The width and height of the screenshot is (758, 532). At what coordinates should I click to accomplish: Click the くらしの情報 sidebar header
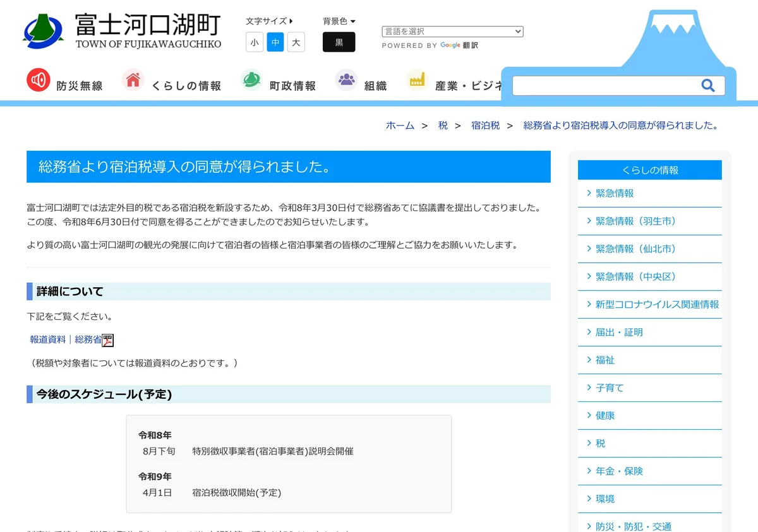[650, 170]
